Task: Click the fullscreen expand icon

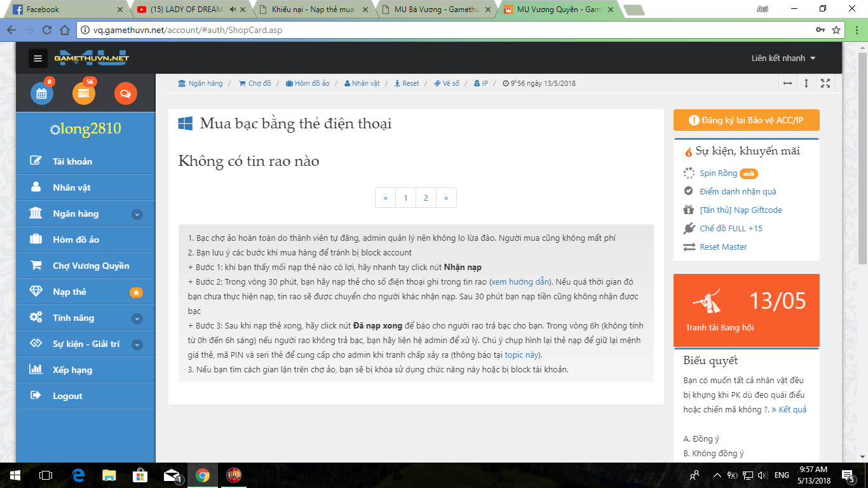Action: pyautogui.click(x=825, y=83)
